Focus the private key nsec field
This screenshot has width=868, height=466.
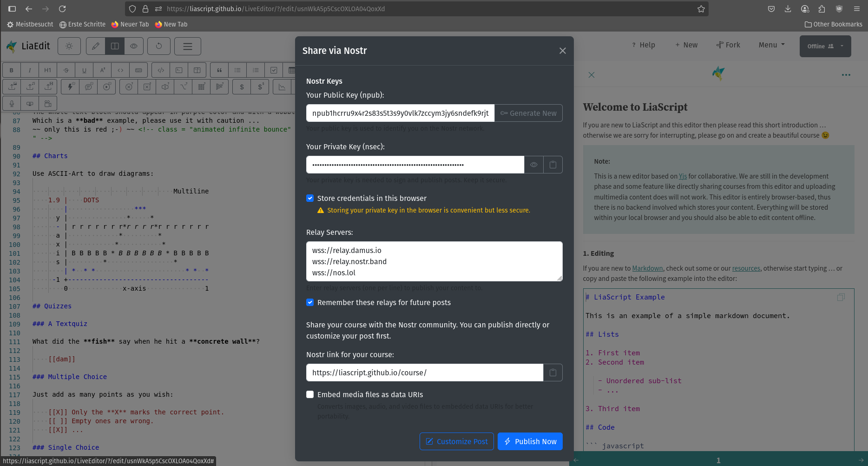tap(415, 165)
